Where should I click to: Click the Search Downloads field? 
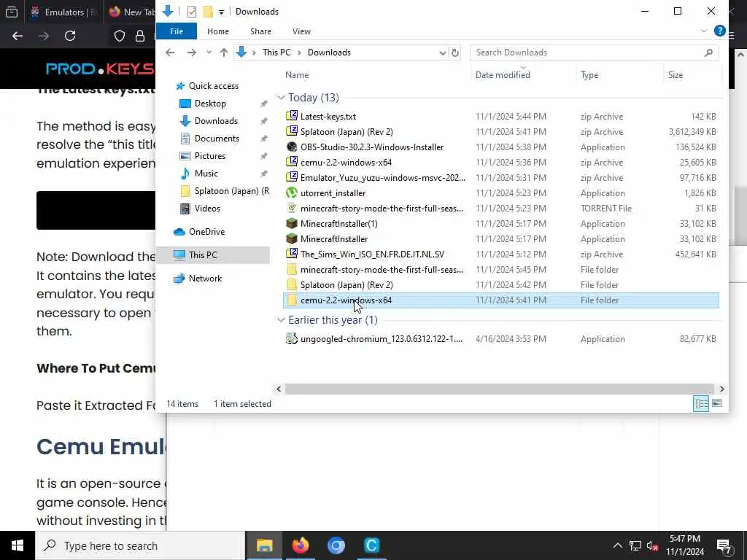594,52
